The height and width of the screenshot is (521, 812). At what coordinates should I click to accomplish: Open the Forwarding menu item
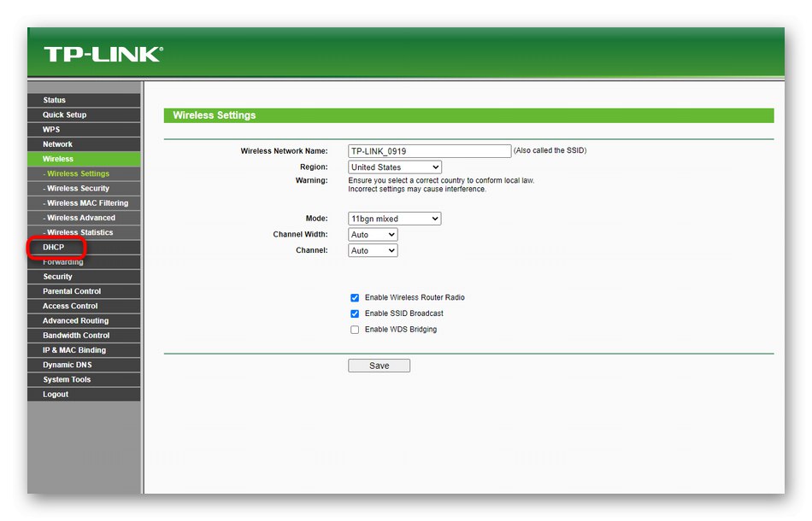coord(84,262)
